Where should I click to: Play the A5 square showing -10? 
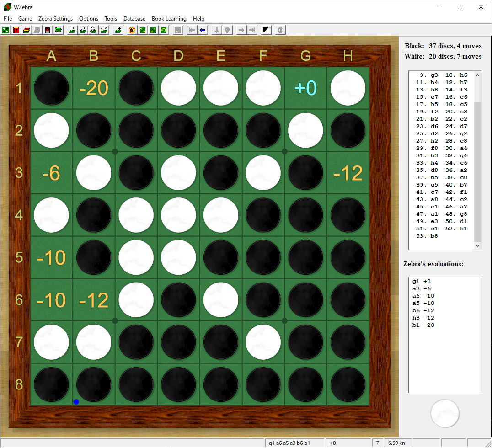(52, 257)
